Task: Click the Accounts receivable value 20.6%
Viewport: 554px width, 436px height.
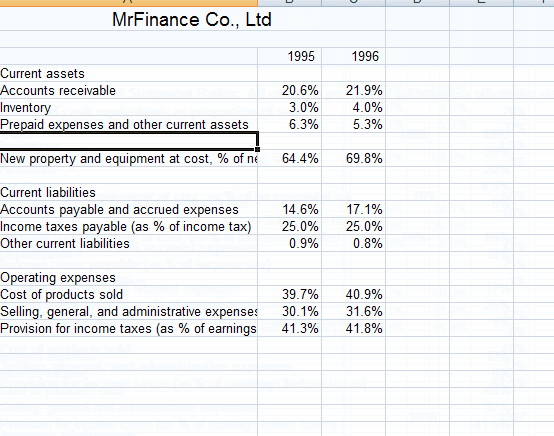Action: (290, 90)
